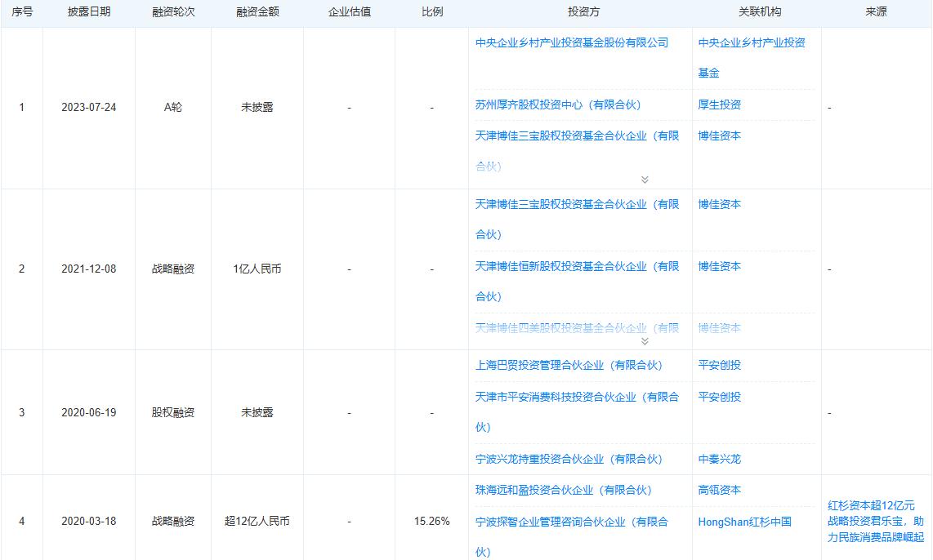Select 未披露 amount in the 股权融资 row
Viewport: 933px width, 560px height.
[x=257, y=412]
